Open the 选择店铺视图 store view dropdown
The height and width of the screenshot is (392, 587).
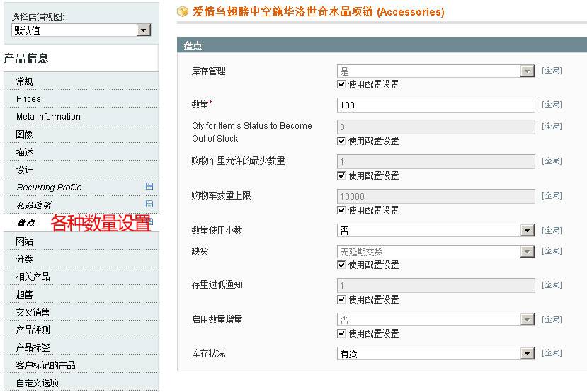(x=81, y=30)
